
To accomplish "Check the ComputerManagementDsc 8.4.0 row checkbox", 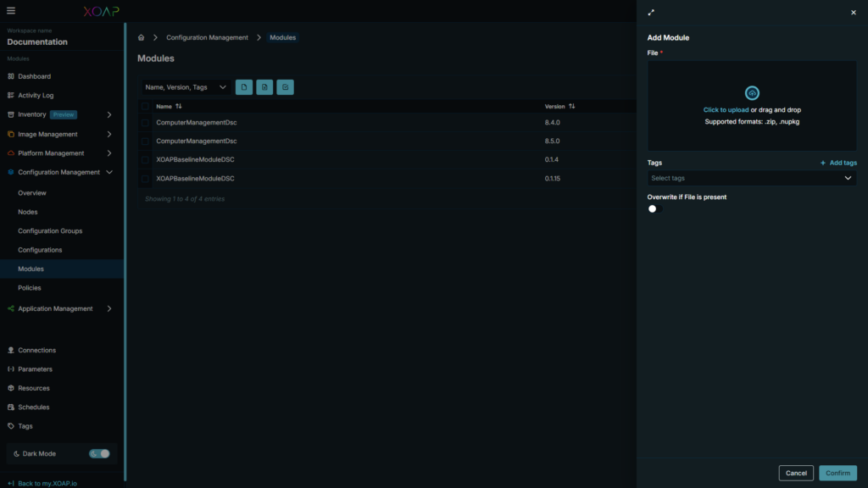I will point(145,123).
